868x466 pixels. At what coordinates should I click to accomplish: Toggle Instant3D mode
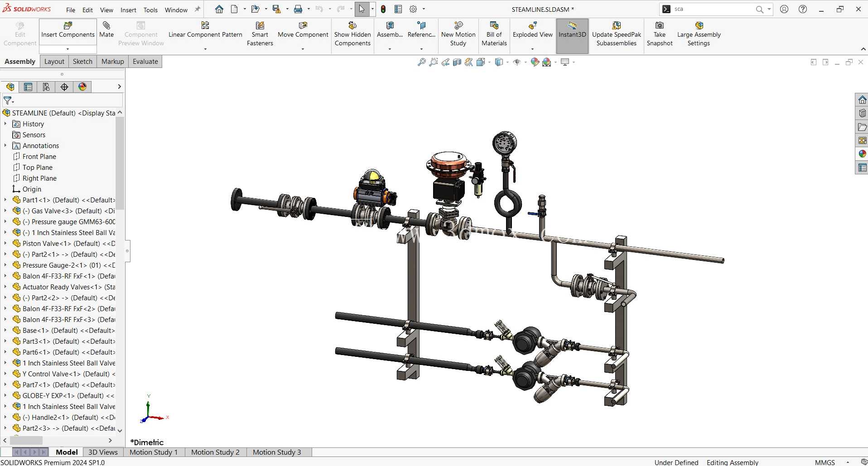coord(572,36)
